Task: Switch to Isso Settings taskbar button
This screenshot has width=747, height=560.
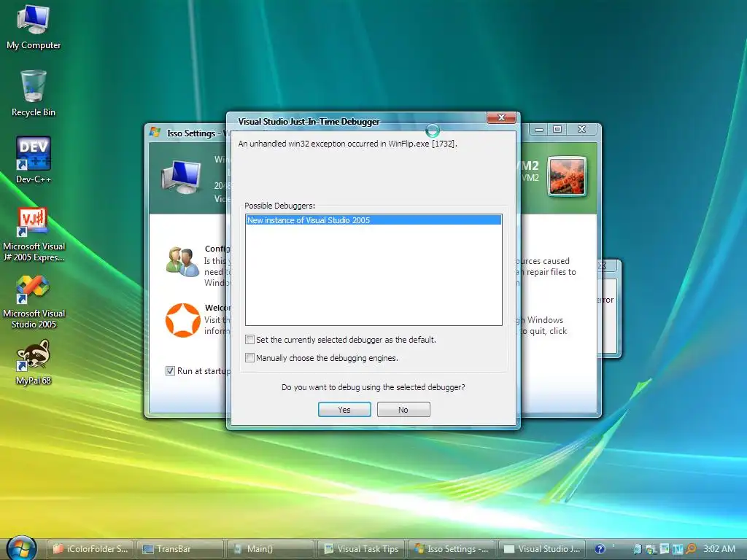Action: tap(451, 549)
